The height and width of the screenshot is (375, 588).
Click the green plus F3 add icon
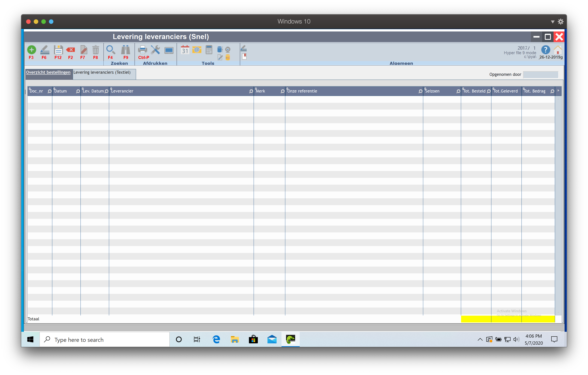(x=31, y=50)
